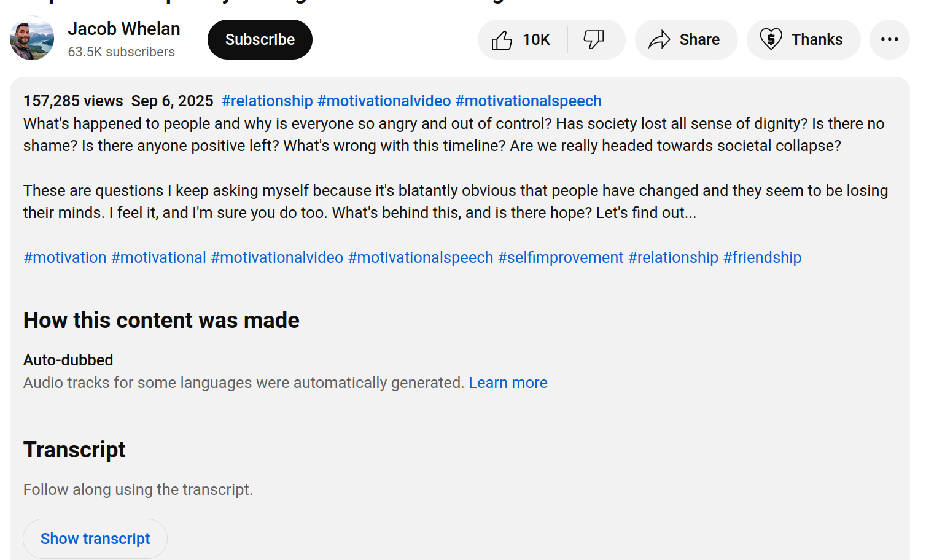Click the Share arrow icon
The width and height of the screenshot is (926, 560).
coord(659,40)
